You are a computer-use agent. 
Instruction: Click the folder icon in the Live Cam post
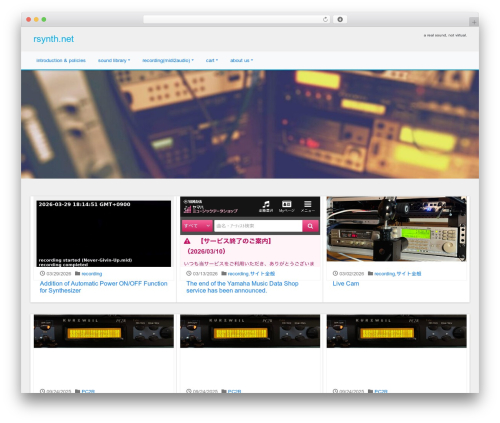pos(370,273)
